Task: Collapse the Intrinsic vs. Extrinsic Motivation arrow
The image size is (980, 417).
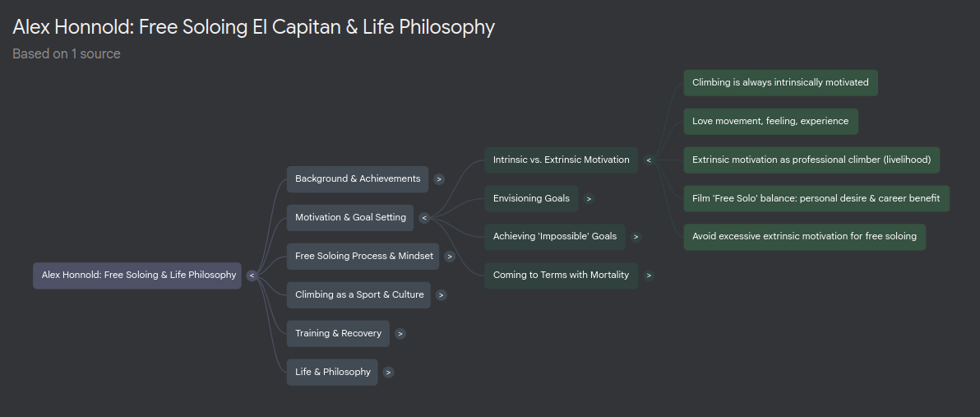Action: coord(649,160)
